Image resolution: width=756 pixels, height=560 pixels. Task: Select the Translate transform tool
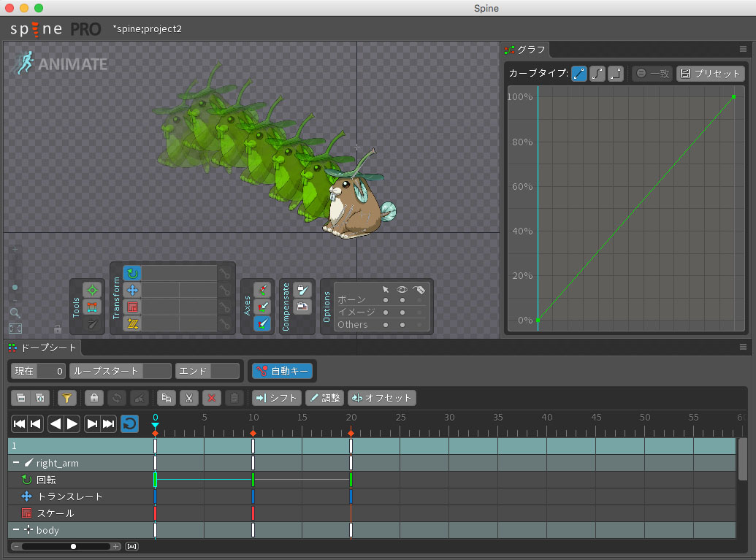point(132,290)
